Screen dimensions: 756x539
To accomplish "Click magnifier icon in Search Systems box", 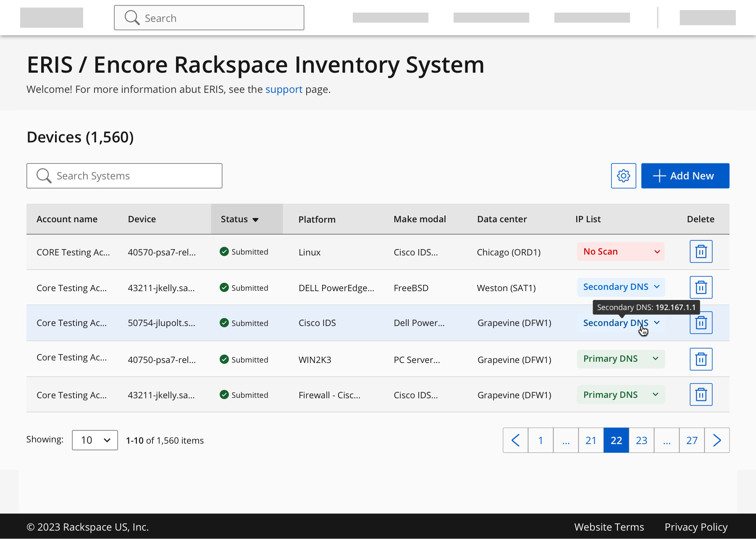I will [x=44, y=176].
